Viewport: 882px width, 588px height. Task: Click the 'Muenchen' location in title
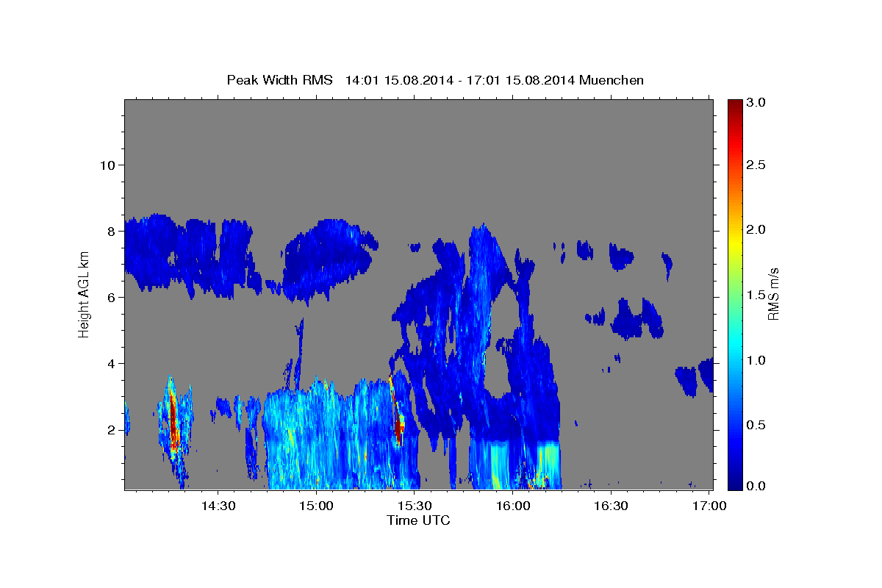click(612, 79)
